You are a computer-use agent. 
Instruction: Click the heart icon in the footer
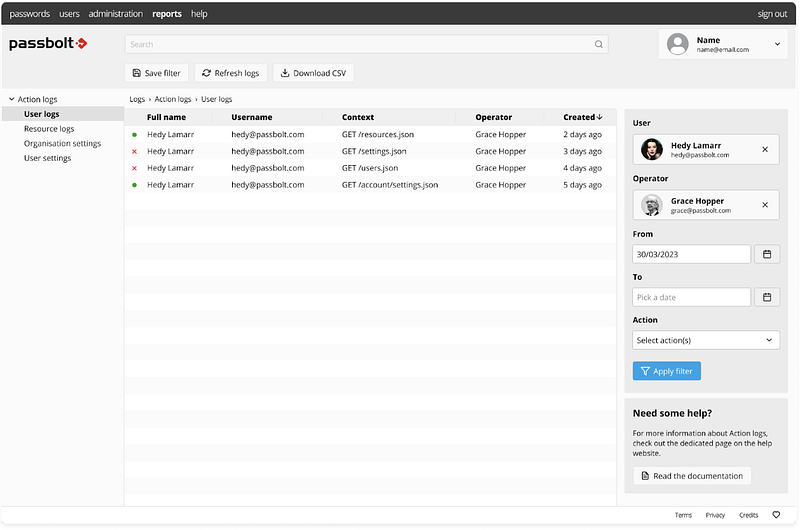point(776,515)
